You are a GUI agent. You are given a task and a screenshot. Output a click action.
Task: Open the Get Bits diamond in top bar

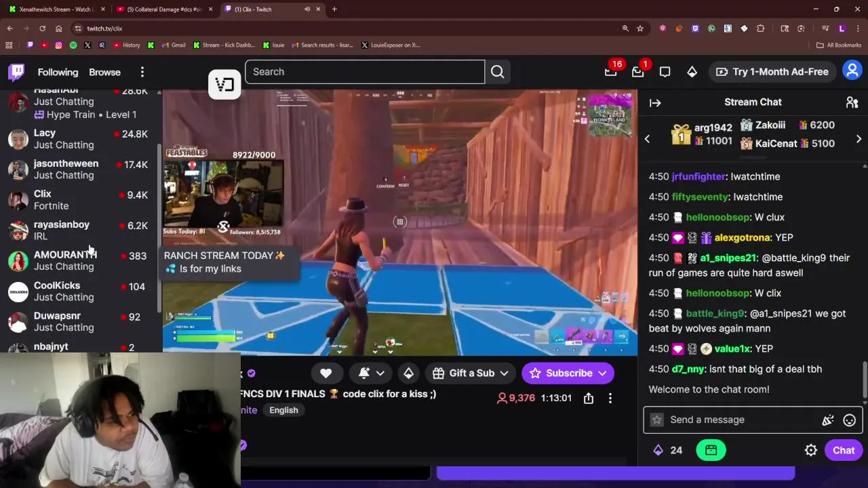pos(692,72)
